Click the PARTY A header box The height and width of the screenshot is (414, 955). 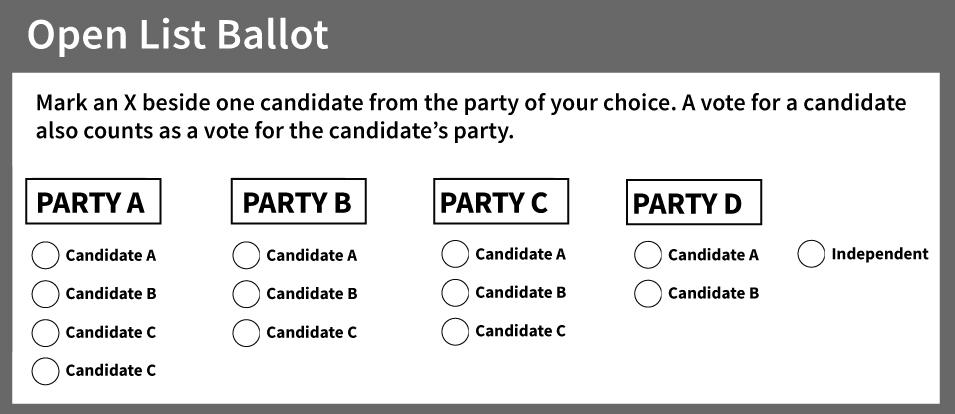pos(93,202)
